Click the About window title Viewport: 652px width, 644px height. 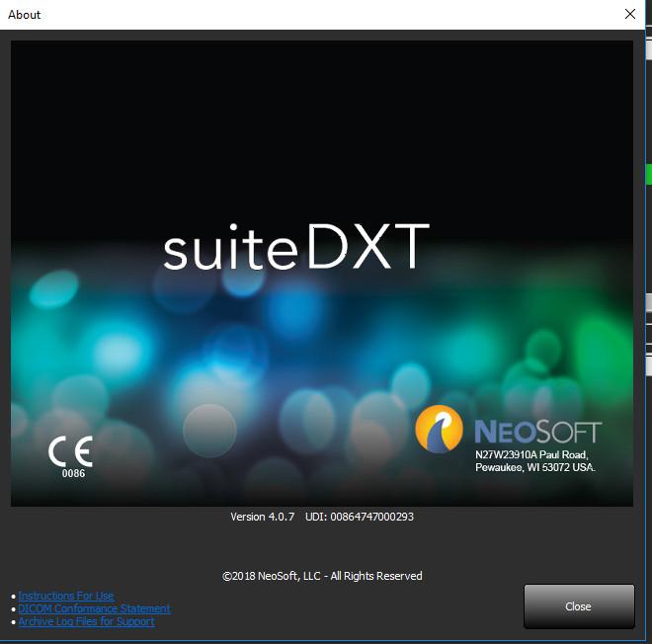pyautogui.click(x=24, y=15)
